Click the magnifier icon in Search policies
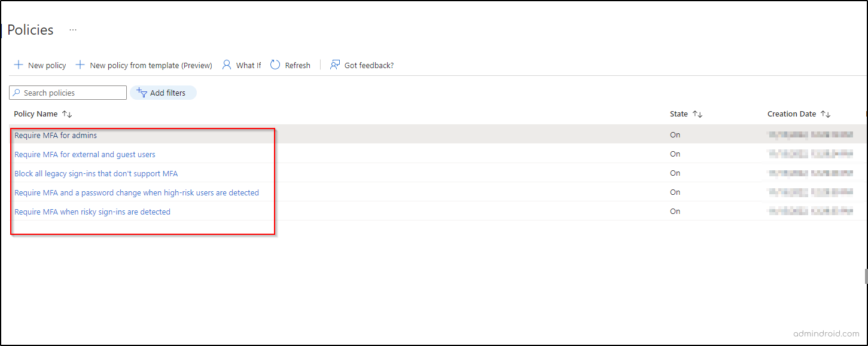Screen dimensions: 868x346 (17, 93)
